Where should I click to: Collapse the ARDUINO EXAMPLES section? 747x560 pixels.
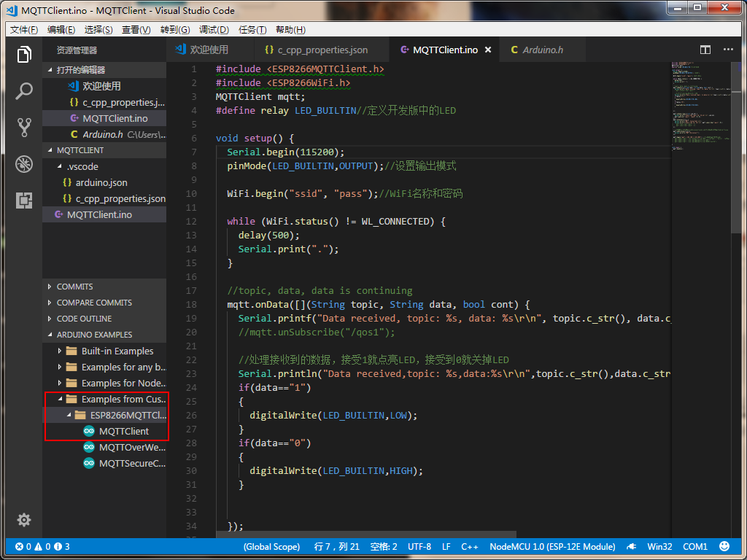[x=104, y=335]
